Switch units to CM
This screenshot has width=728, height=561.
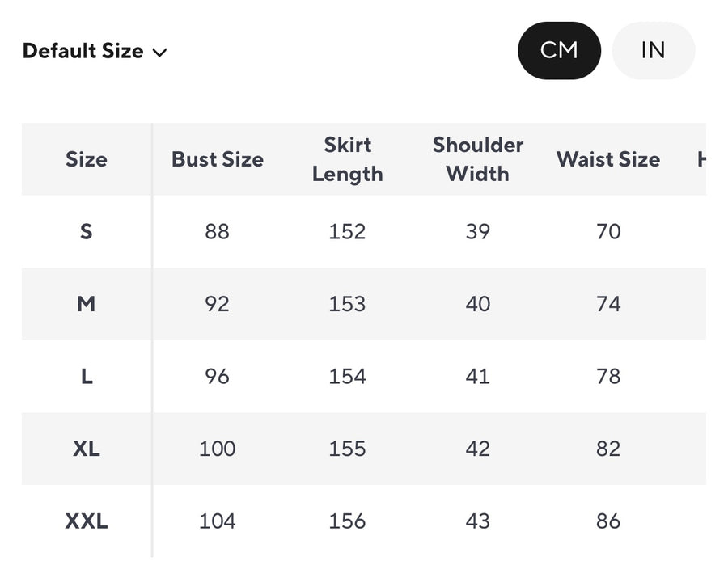(559, 50)
